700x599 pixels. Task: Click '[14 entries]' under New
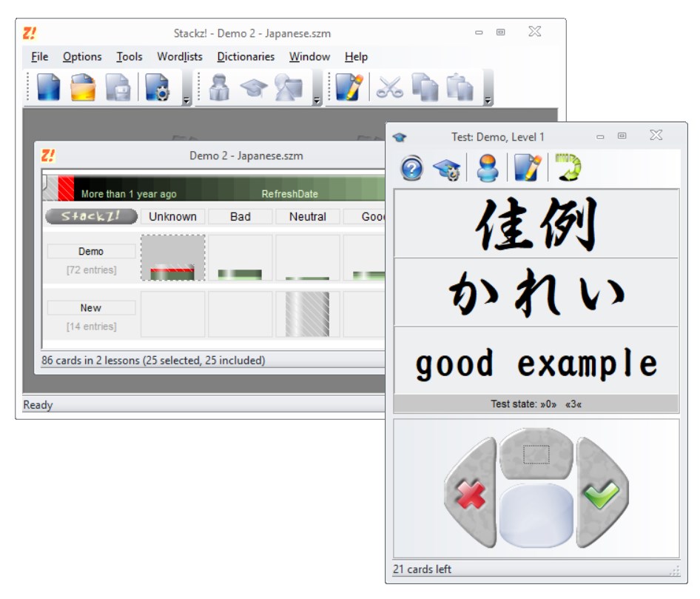(92, 327)
